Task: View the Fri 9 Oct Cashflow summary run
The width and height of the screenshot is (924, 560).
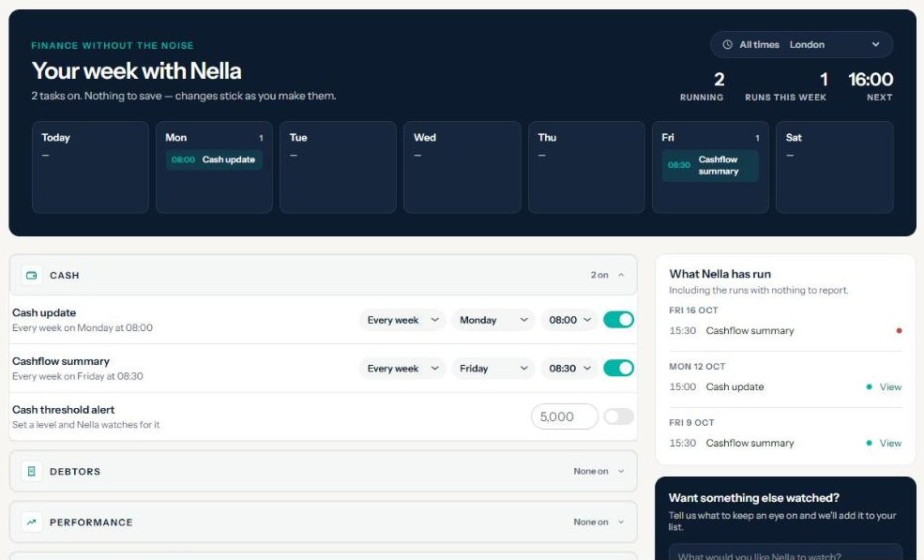Action: coord(890,444)
